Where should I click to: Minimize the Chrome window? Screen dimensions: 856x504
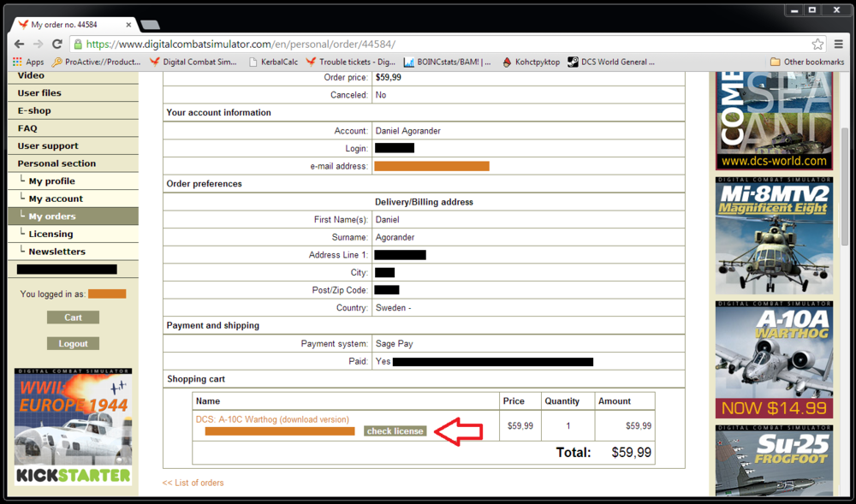tap(795, 9)
